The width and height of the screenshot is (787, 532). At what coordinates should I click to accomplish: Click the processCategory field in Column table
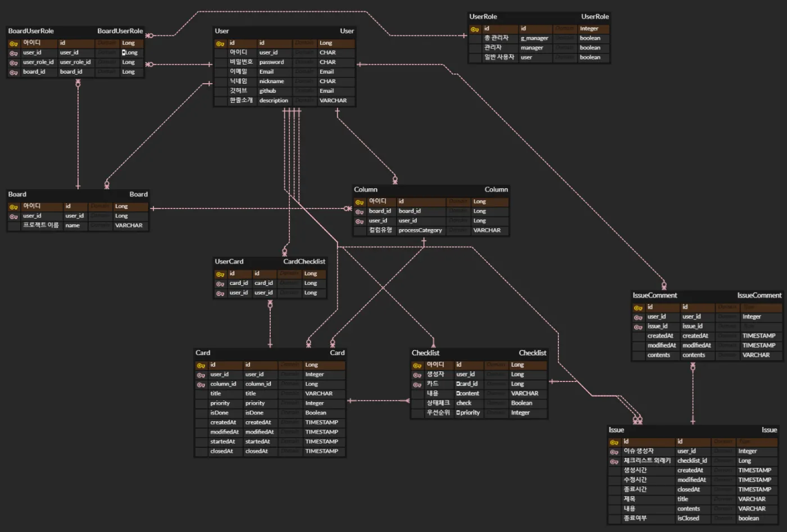[420, 230]
